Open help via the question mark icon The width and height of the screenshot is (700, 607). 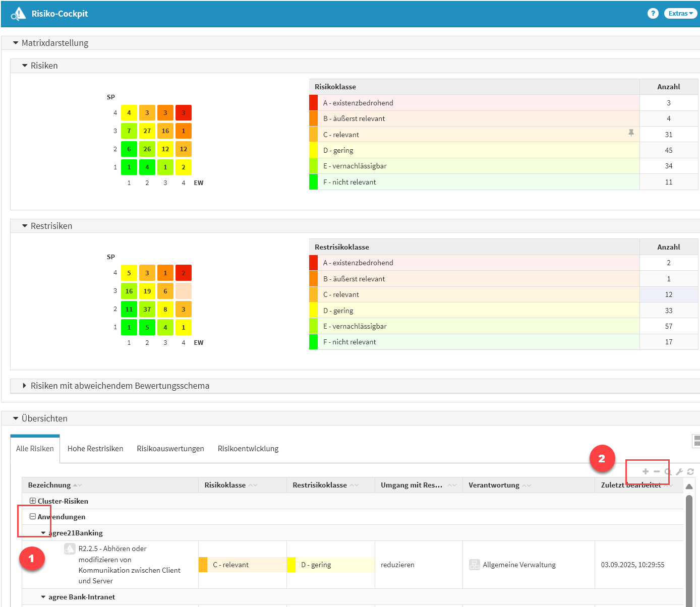(x=653, y=14)
